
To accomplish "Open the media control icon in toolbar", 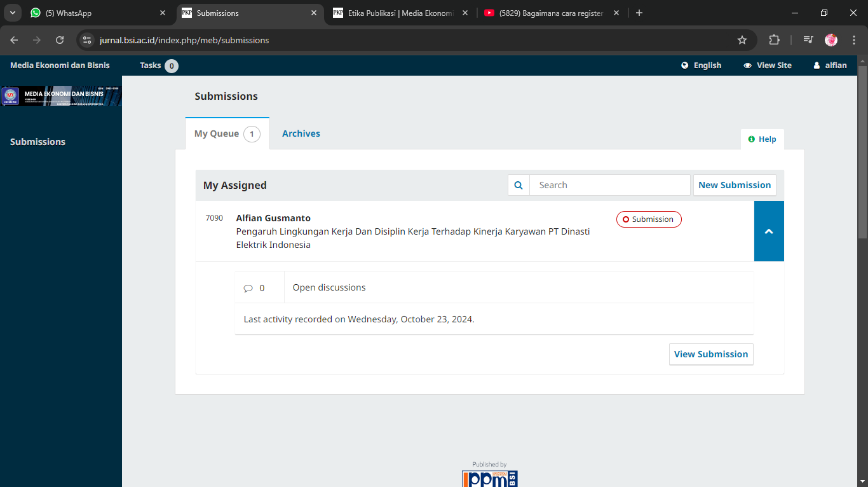I will (x=808, y=40).
